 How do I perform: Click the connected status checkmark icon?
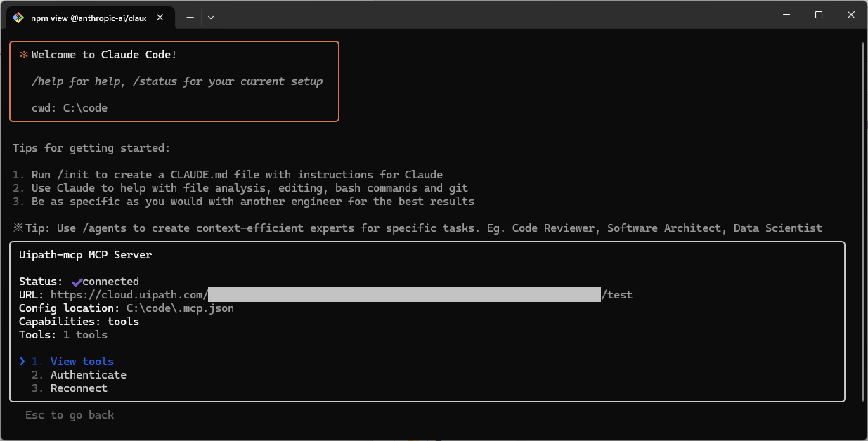point(77,282)
